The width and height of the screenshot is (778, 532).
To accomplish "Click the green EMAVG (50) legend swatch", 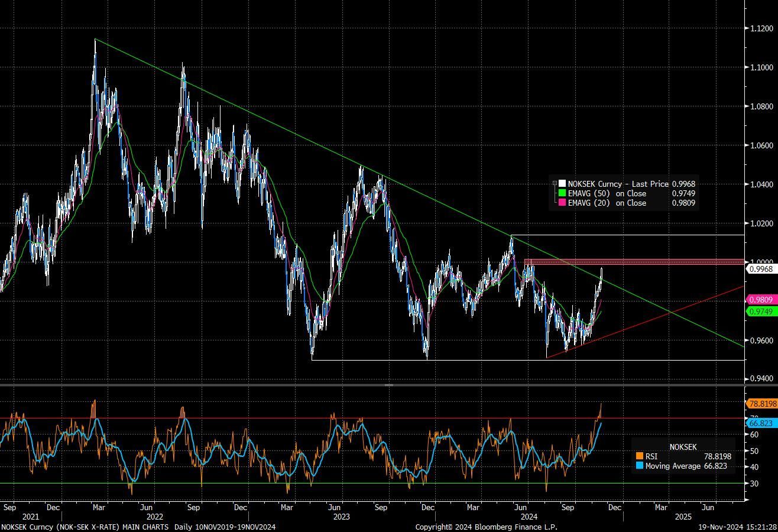I will coord(562,193).
